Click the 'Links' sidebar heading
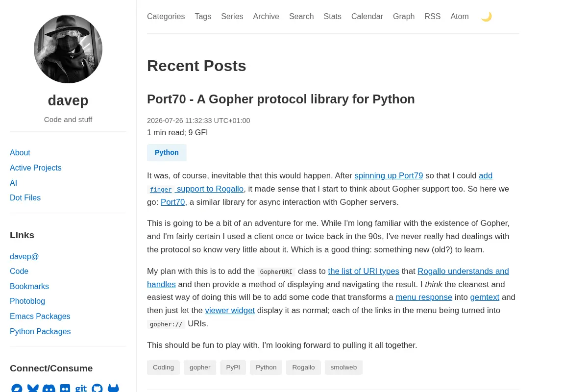The width and height of the screenshot is (588, 392). (22, 235)
